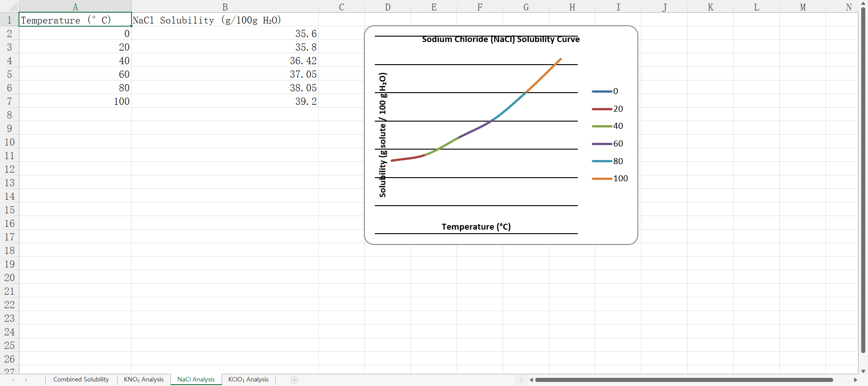Image resolution: width=868 pixels, height=386 pixels.
Task: Select solubility value 38.05
Action: (225, 88)
